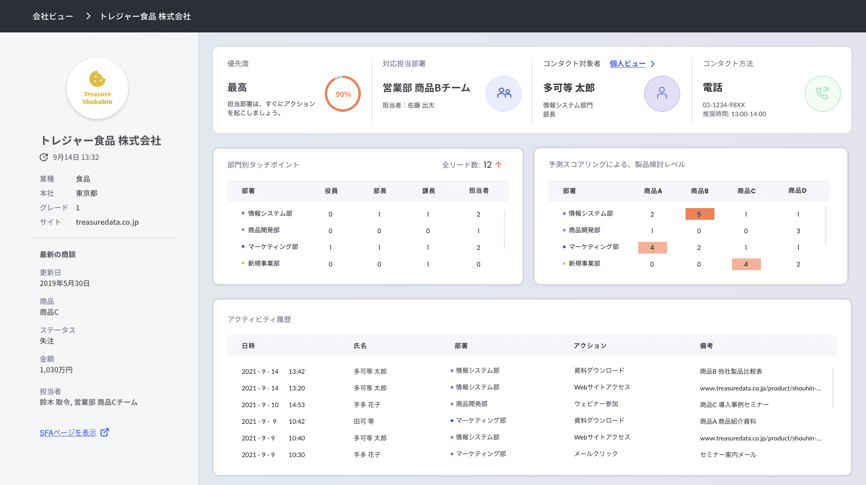This screenshot has width=866, height=485.
Task: Click the highlighted 4 cell in マーケティング部 row
Action: (652, 247)
